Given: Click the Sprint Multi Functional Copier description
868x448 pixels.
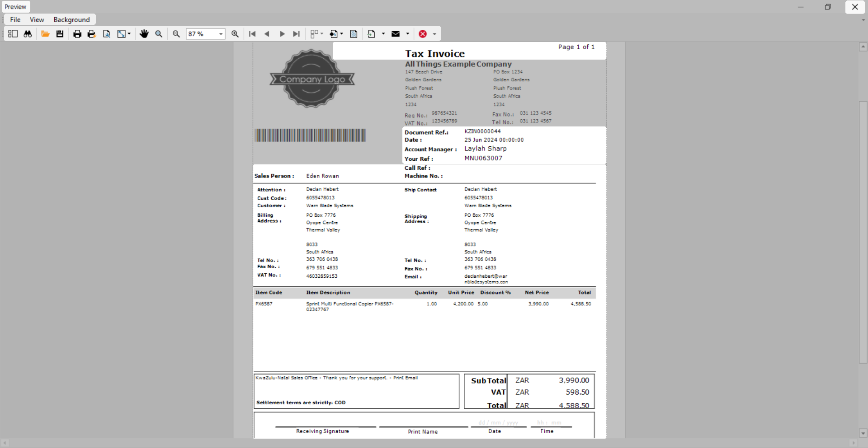Looking at the screenshot, I should [x=350, y=307].
